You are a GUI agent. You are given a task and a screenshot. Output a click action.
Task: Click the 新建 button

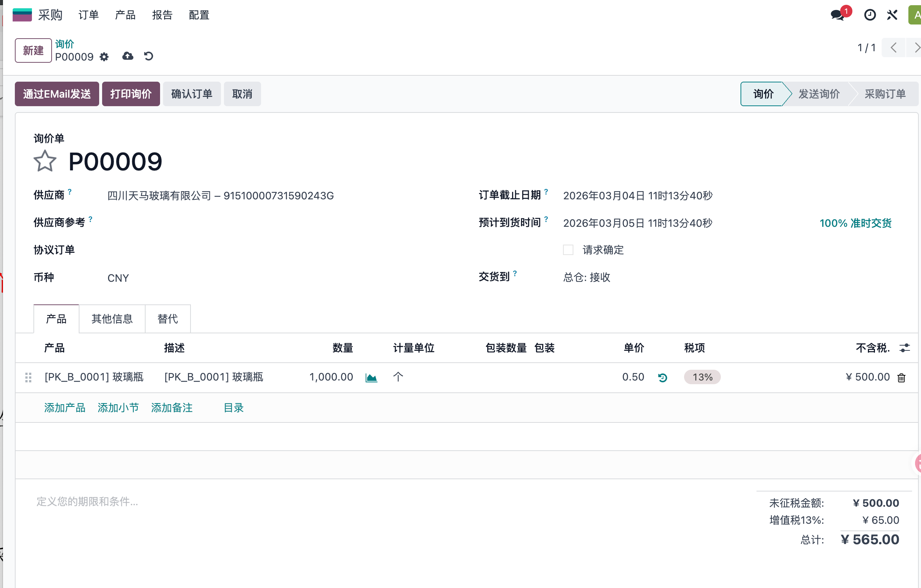click(33, 50)
